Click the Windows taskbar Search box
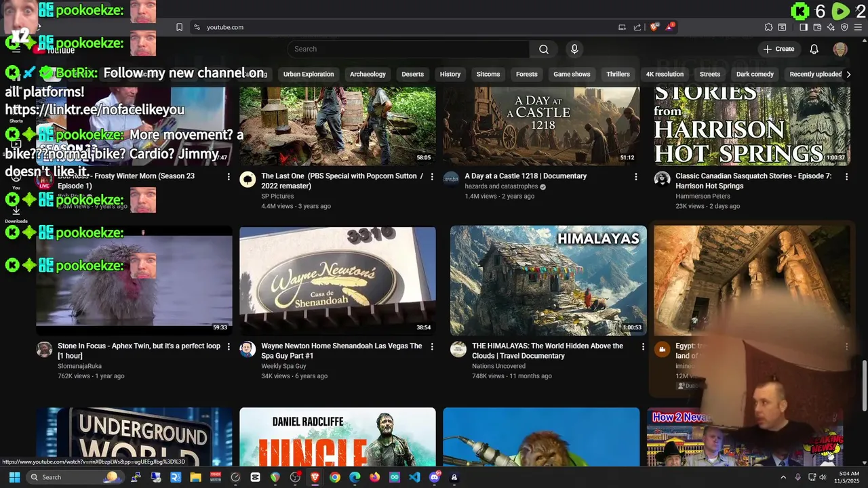Viewport: 868px width, 488px height. [x=75, y=477]
